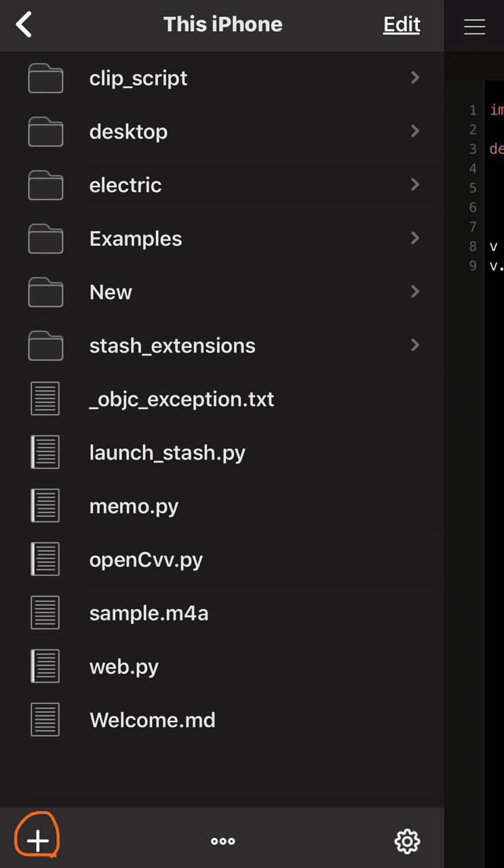Tap the settings gear in the bottom bar
504x868 pixels.
(406, 842)
